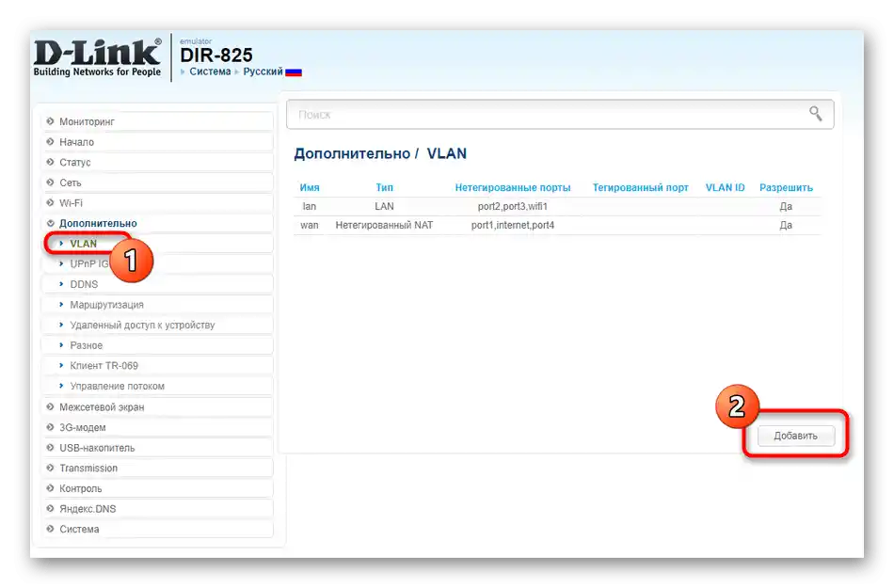This screenshot has height=588, width=894.
Task: Click Да in the lan row
Action: pyautogui.click(x=786, y=206)
